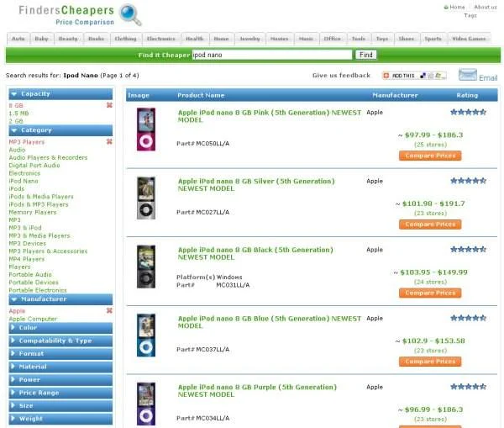504x428 pixels.
Task: Open Apple iPod nano 8 GB Purple title
Action: (257, 391)
